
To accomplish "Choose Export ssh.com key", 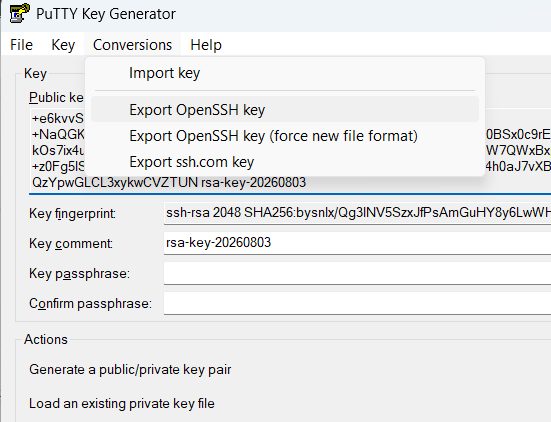I will pos(285,162).
